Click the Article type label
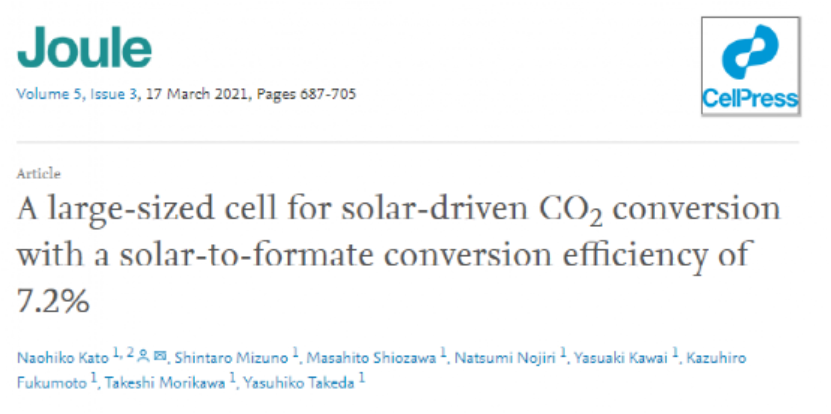 (x=39, y=174)
